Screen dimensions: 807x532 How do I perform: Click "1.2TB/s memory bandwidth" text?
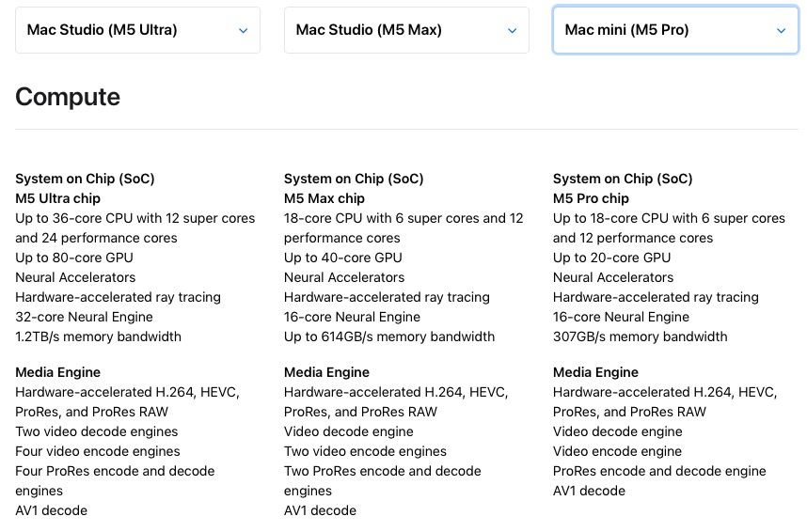(x=99, y=337)
